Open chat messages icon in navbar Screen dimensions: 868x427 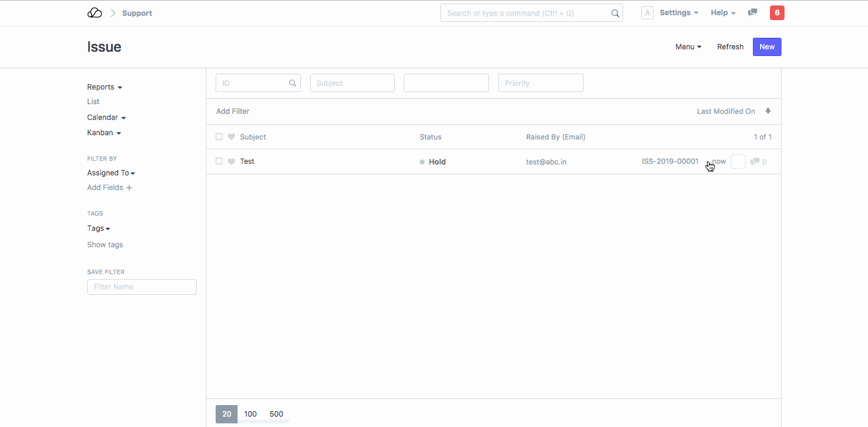tap(752, 13)
